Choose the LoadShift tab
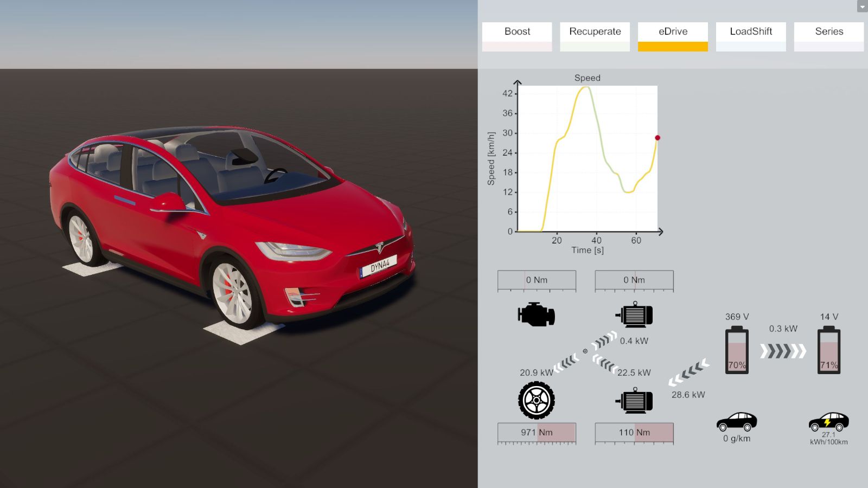868x488 pixels. [751, 36]
